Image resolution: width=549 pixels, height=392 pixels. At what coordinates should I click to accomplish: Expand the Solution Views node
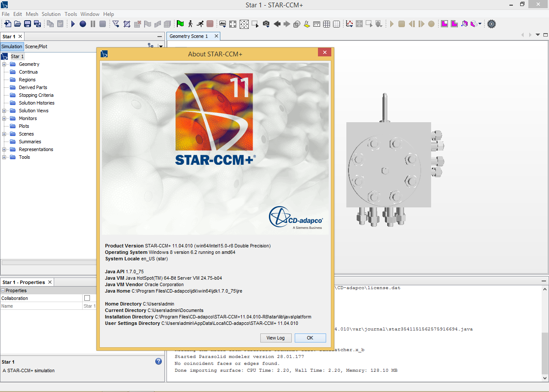point(4,111)
